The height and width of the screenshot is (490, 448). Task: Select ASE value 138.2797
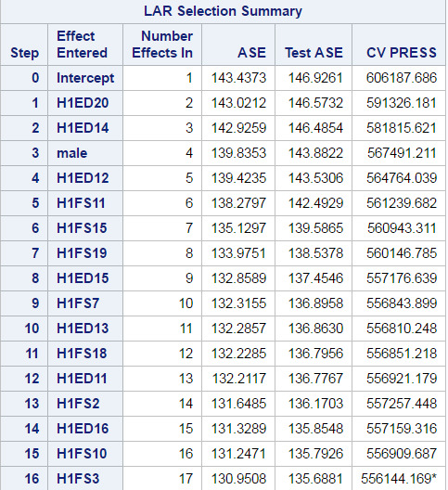click(x=238, y=203)
